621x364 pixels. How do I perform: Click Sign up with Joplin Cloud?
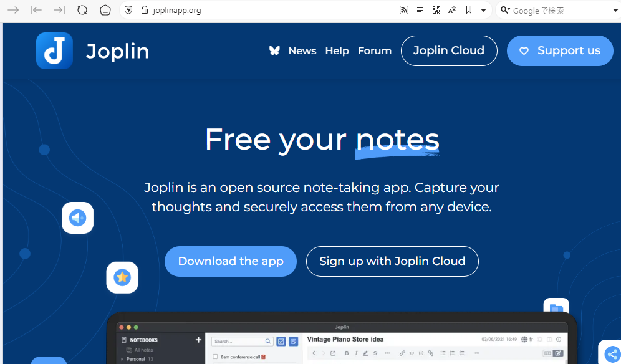click(392, 261)
